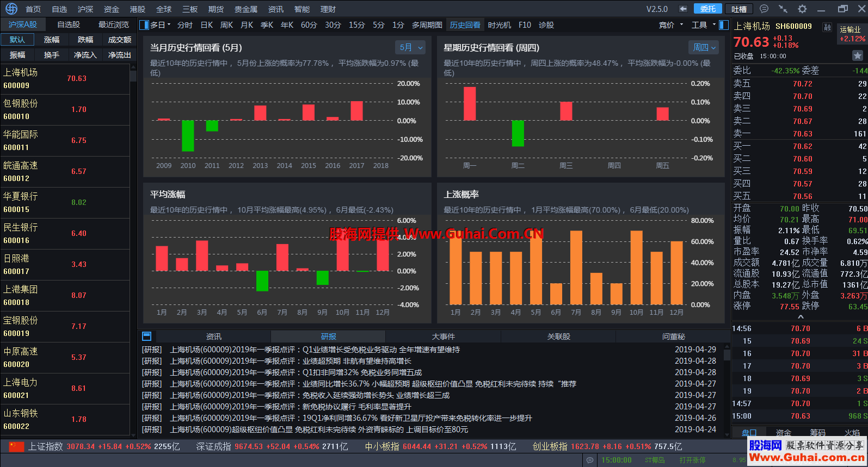Open the 周四 weekday dropdown
Viewport: 868px width, 467px height.
704,47
